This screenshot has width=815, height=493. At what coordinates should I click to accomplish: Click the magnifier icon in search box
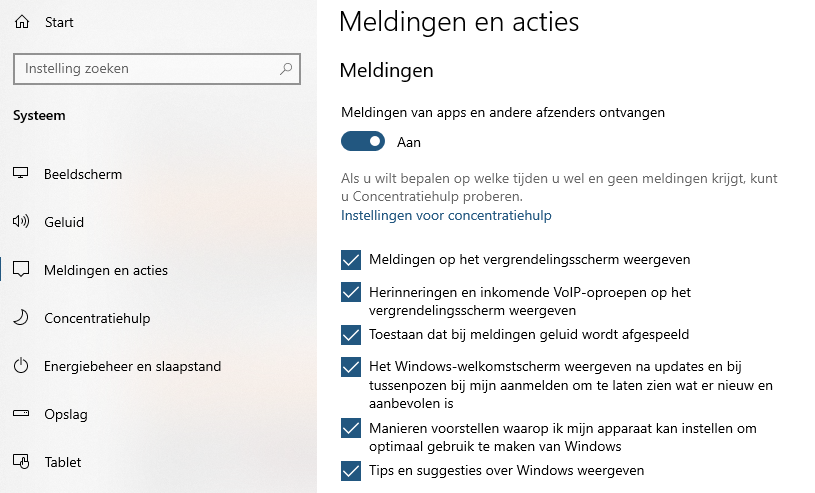click(286, 69)
